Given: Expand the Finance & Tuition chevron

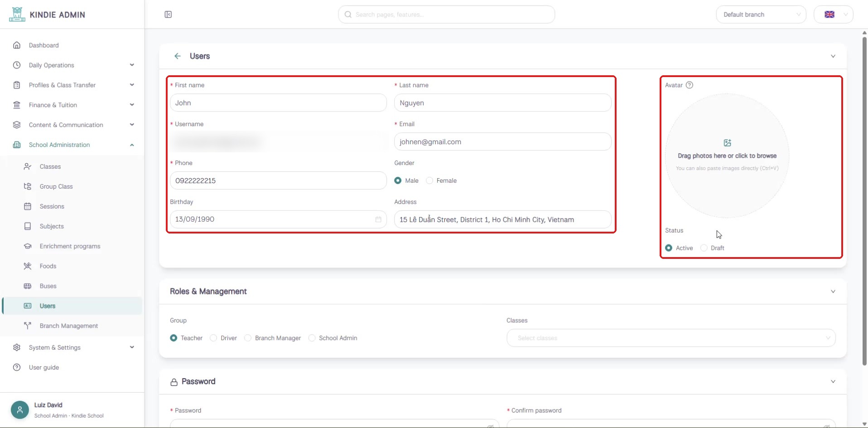Looking at the screenshot, I should [132, 105].
